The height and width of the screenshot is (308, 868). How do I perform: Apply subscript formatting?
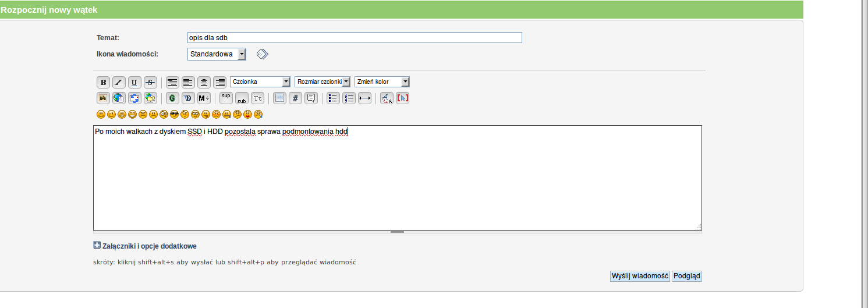[242, 99]
